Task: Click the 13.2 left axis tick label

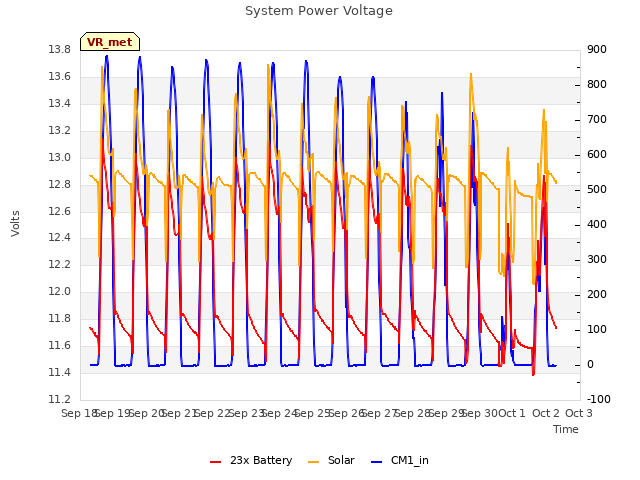Action: click(x=59, y=131)
